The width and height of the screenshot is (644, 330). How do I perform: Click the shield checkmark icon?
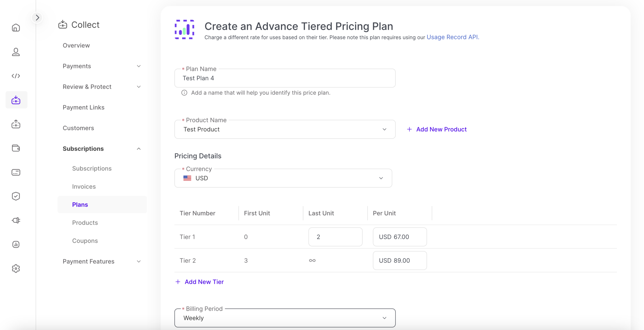point(16,196)
